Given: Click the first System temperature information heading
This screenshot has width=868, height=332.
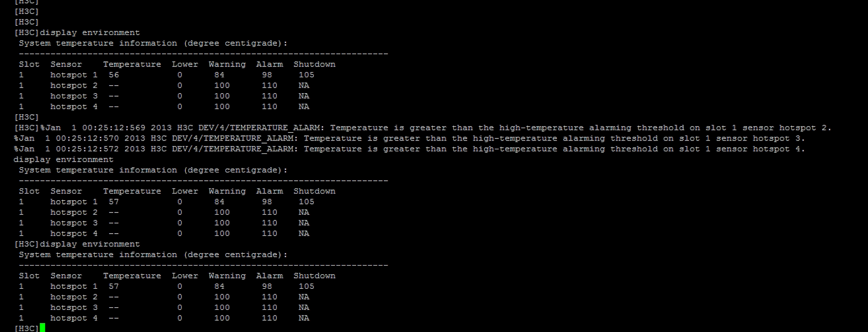Looking at the screenshot, I should click(x=153, y=43).
